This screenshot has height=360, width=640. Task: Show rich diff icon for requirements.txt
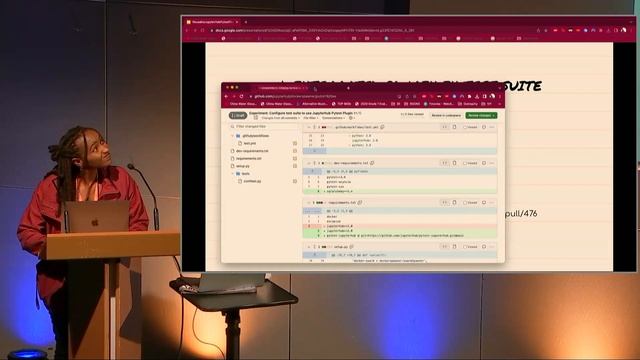454,202
